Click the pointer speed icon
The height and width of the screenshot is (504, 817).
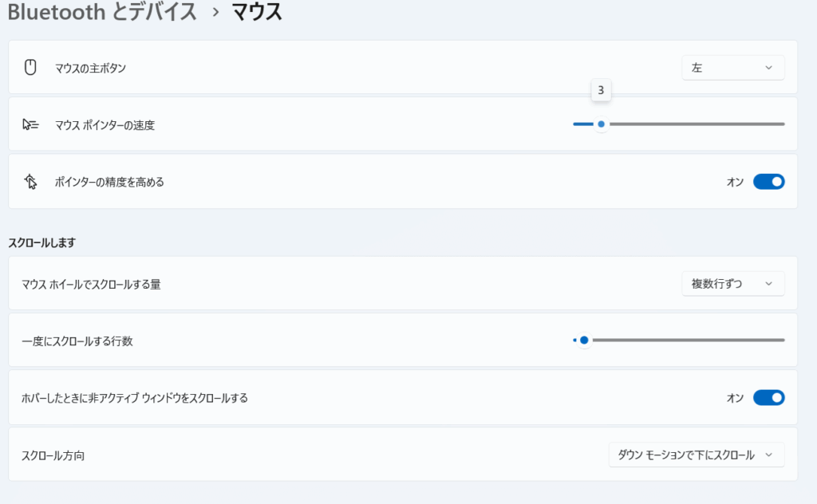coord(31,124)
